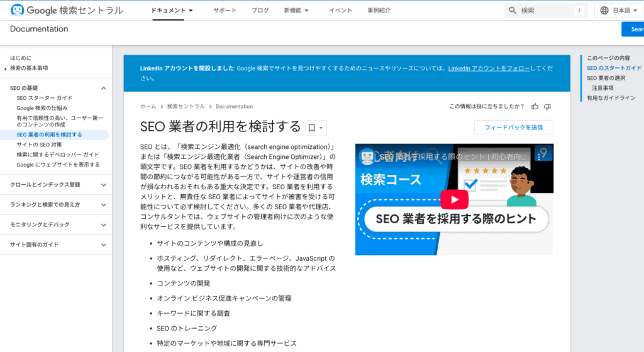Go to the サポート menu item
The height and width of the screenshot is (352, 644).
(x=225, y=10)
